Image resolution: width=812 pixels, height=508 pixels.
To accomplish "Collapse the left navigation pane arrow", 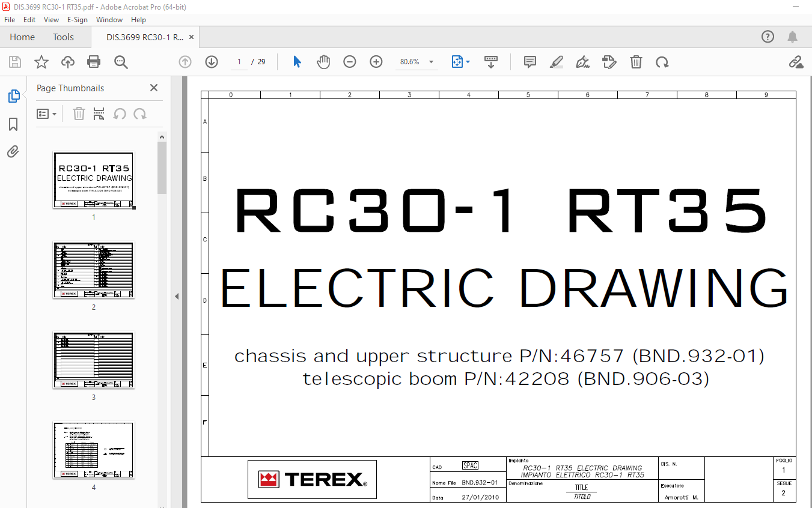I will 177,296.
